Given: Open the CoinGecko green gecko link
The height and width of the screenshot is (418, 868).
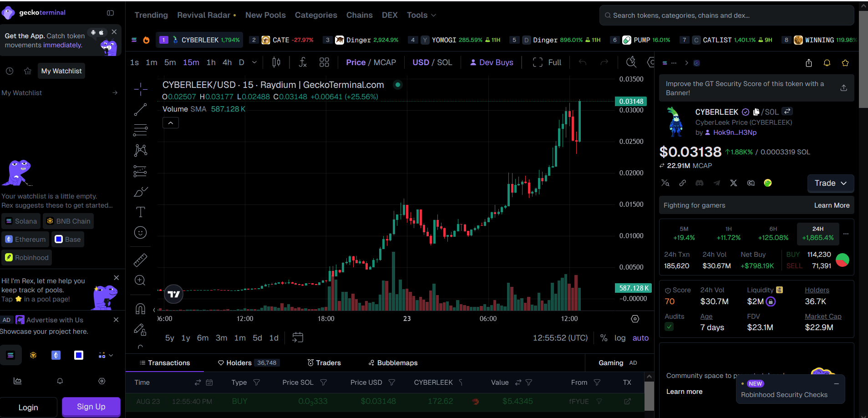Looking at the screenshot, I should 768,183.
